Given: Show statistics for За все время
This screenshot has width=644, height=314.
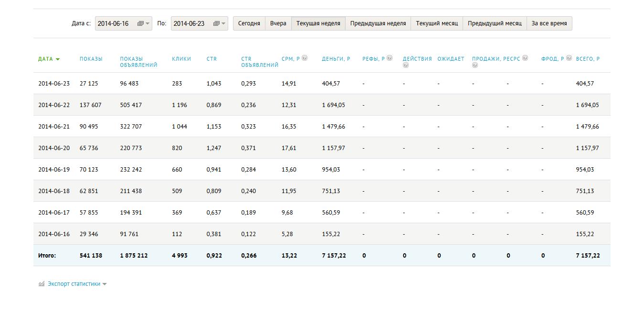Looking at the screenshot, I should (549, 23).
